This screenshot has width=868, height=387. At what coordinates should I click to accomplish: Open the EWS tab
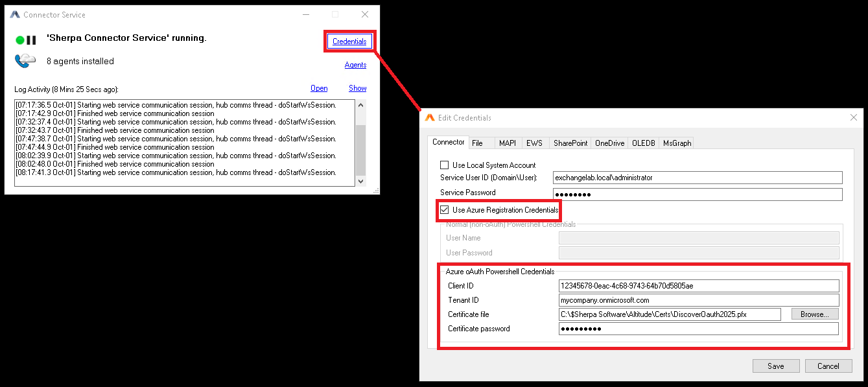(x=535, y=143)
